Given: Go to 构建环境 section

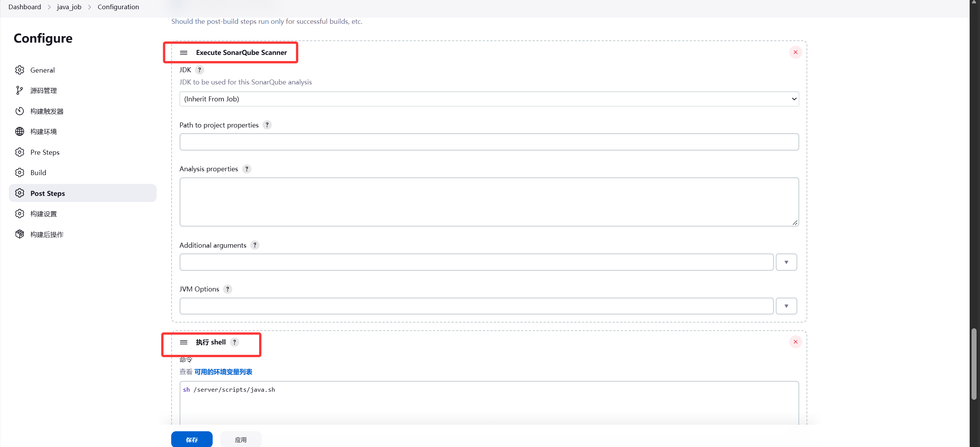Looking at the screenshot, I should click(83, 131).
